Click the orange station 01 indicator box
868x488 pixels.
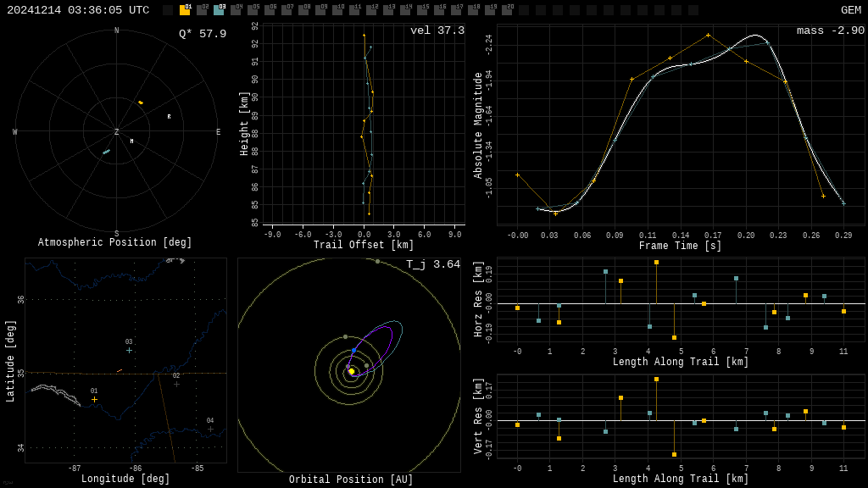[x=185, y=10]
